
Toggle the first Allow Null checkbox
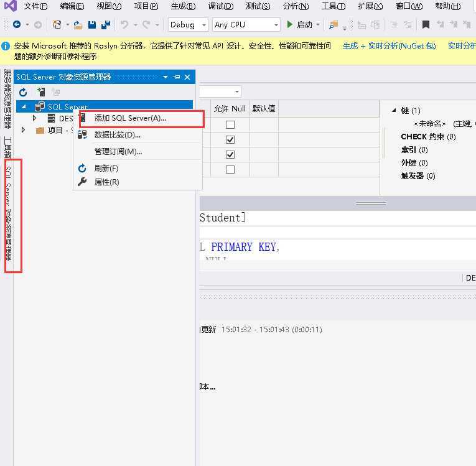click(x=230, y=125)
